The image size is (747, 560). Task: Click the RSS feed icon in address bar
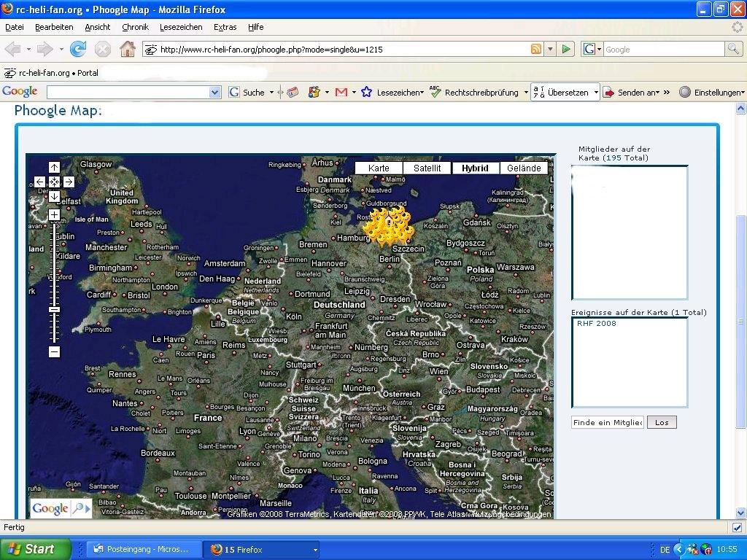536,49
